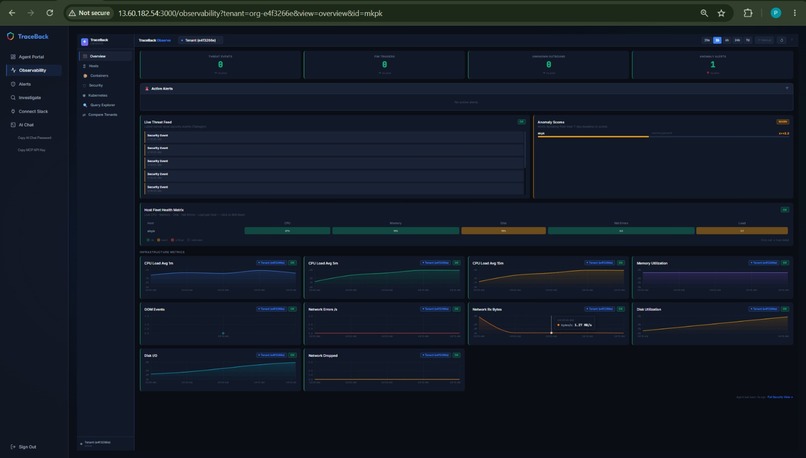This screenshot has height=458, width=806.
Task: Open tenant filter on Disk Utilization chart
Action: point(764,309)
